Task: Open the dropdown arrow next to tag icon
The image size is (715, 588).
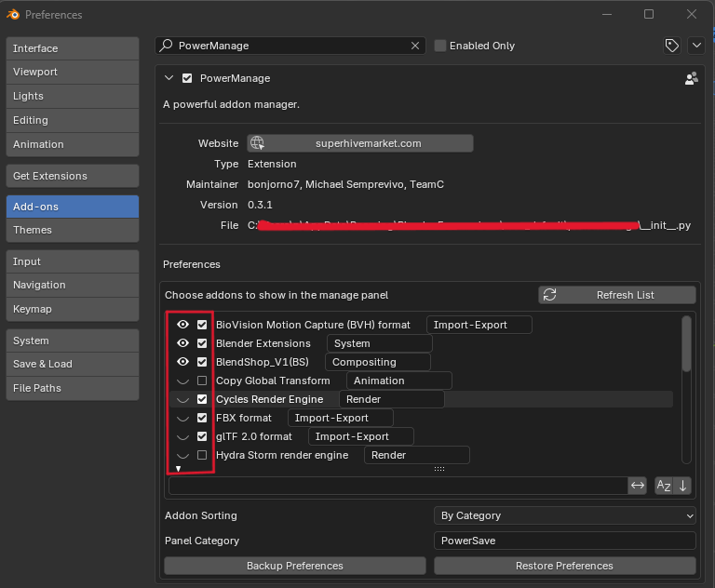Action: [695, 46]
